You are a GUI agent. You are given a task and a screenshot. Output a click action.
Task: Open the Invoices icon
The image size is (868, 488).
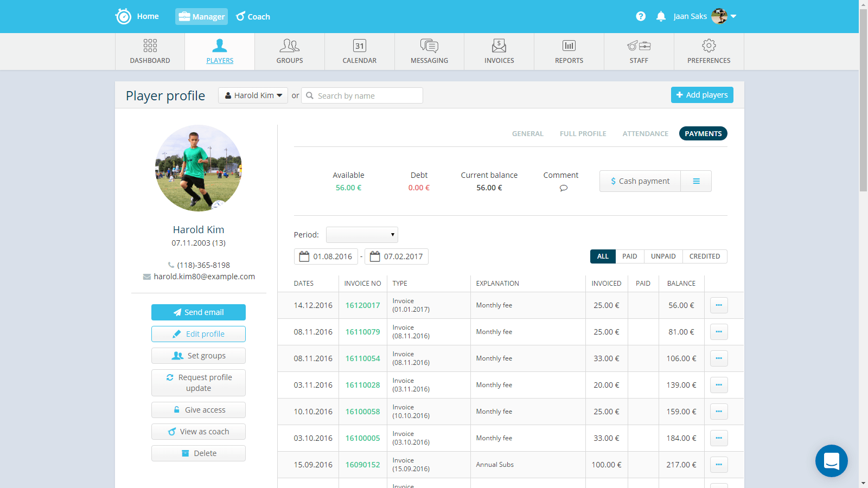(499, 46)
